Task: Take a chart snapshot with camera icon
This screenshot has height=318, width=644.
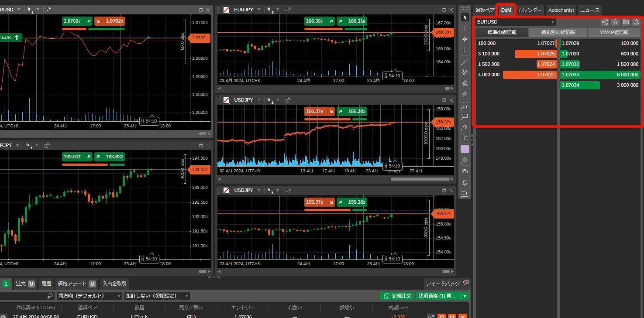Action: (465, 171)
